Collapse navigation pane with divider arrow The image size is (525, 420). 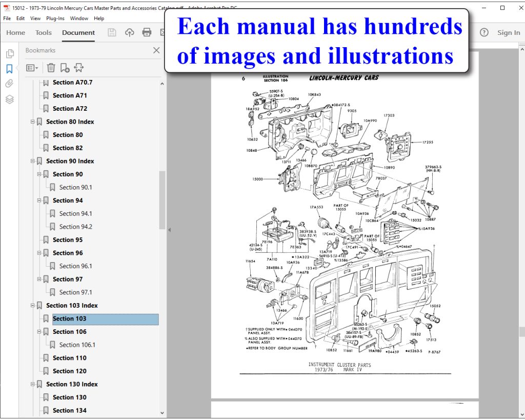pyautogui.click(x=169, y=230)
